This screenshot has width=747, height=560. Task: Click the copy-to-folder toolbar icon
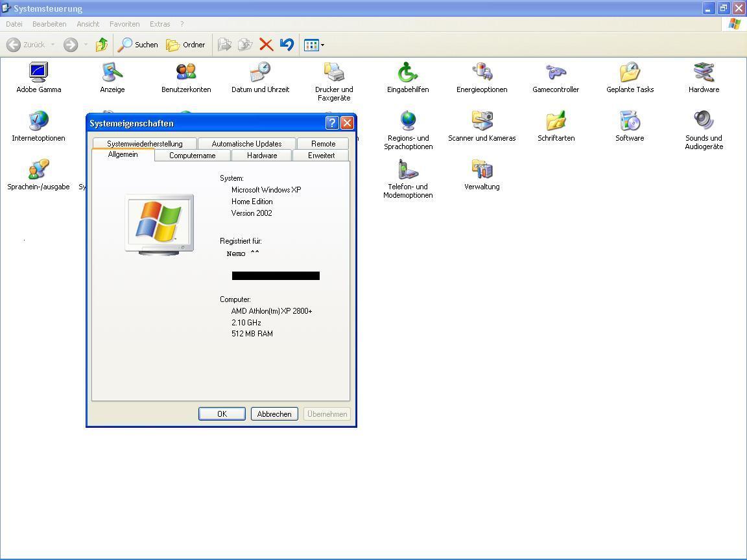tap(245, 45)
